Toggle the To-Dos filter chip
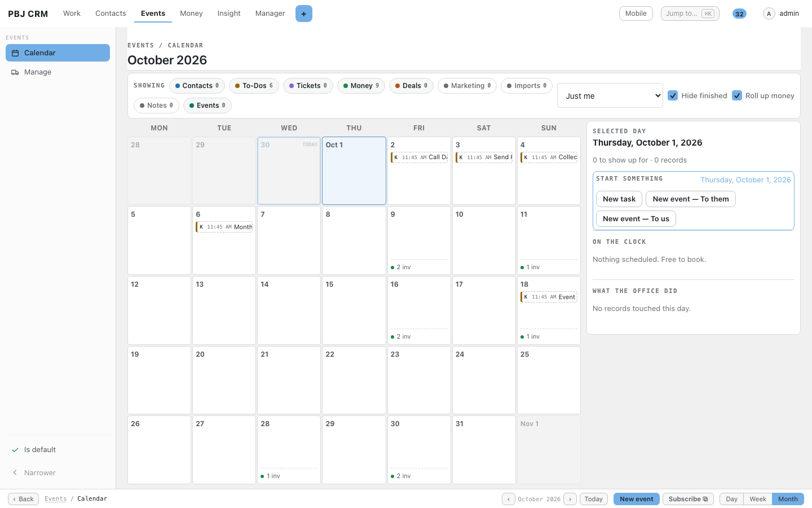 pos(254,86)
